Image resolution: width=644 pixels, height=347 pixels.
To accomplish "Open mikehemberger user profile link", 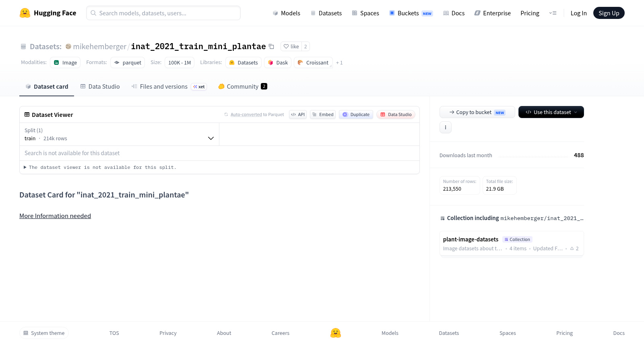I will 99,46.
